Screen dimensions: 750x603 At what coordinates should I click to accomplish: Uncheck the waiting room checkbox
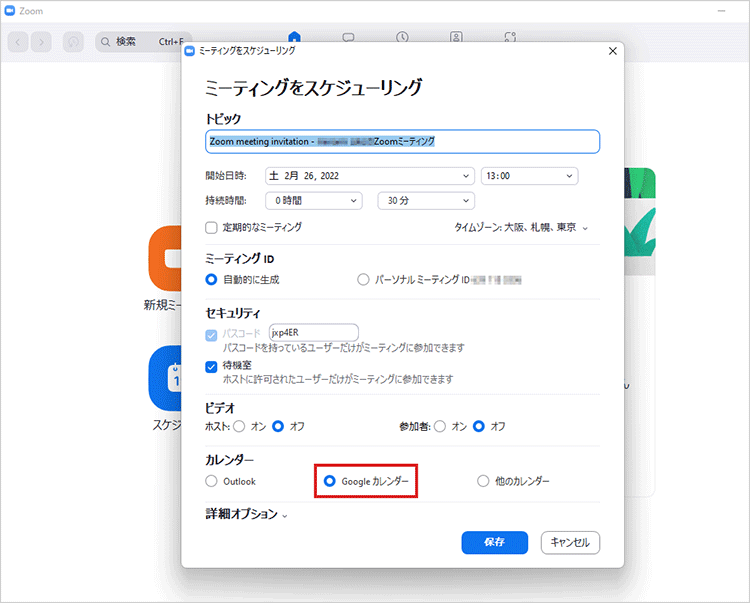(x=211, y=367)
